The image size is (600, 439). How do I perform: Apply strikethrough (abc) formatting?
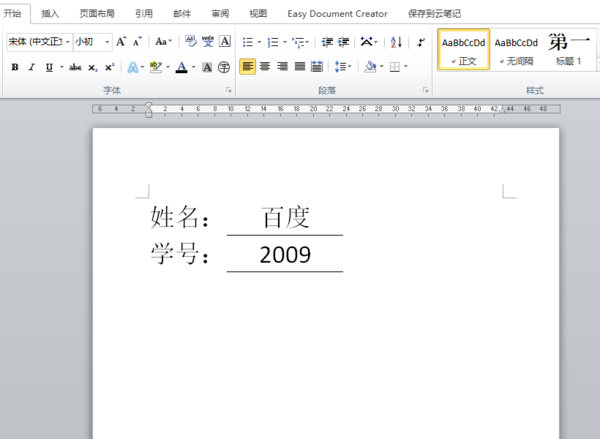point(75,67)
